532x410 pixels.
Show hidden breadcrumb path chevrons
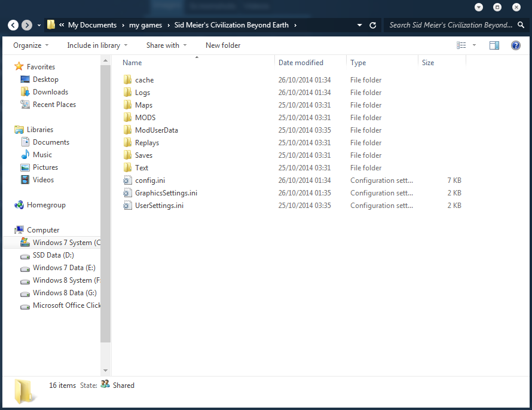pyautogui.click(x=62, y=25)
